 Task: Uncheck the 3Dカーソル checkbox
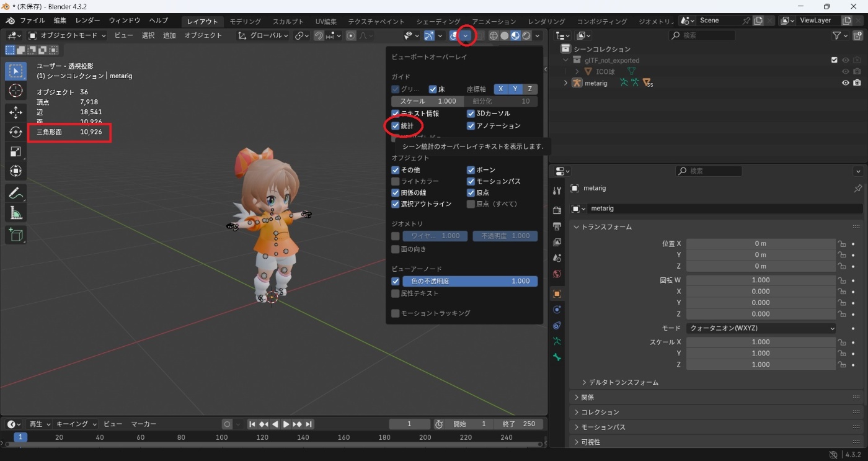click(471, 114)
